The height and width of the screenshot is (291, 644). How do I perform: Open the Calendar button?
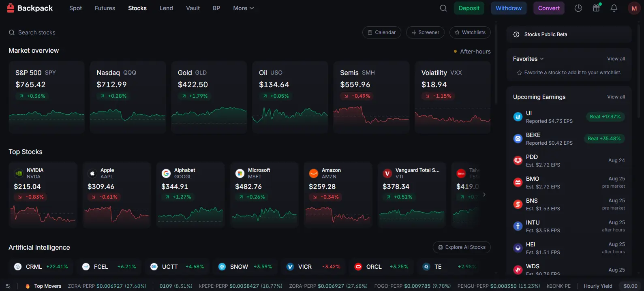tap(382, 32)
